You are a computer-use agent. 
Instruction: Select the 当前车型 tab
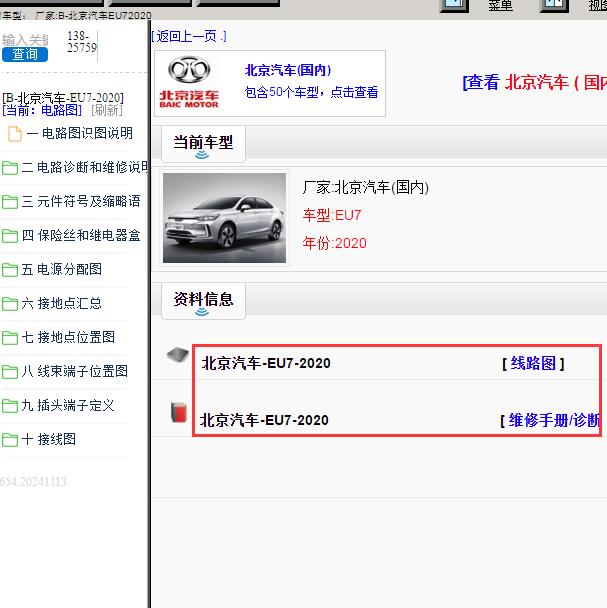coord(203,144)
